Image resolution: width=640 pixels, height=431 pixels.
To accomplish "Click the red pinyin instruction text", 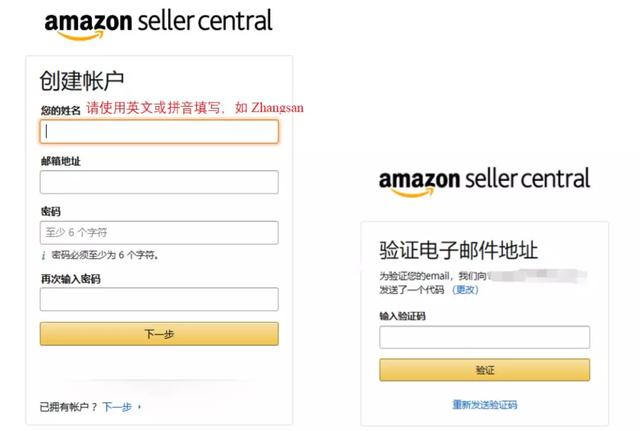I will (x=195, y=108).
